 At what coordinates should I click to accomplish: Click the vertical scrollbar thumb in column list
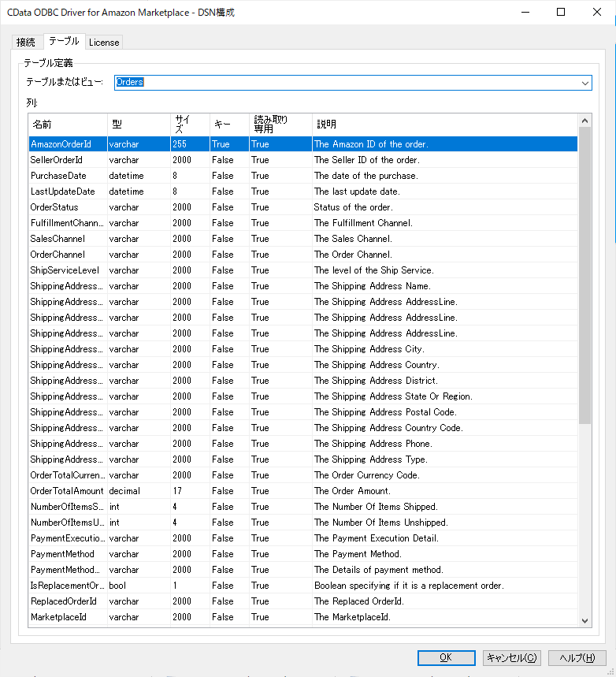(585, 276)
